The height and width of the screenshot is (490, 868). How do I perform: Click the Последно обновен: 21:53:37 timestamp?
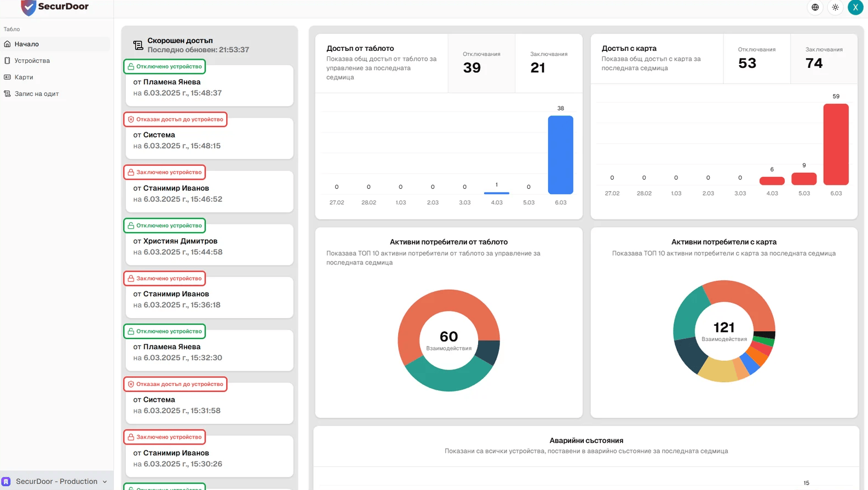(x=198, y=50)
